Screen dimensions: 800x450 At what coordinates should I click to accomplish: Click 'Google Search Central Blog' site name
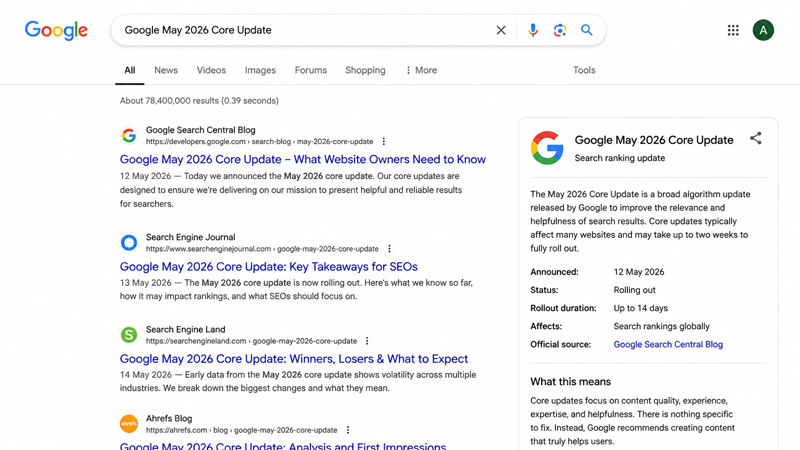click(201, 130)
